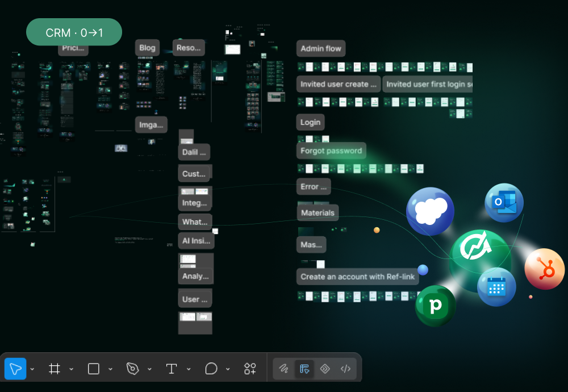Select the Salesforce cloud sphere icon
This screenshot has height=392, width=568.
[430, 211]
